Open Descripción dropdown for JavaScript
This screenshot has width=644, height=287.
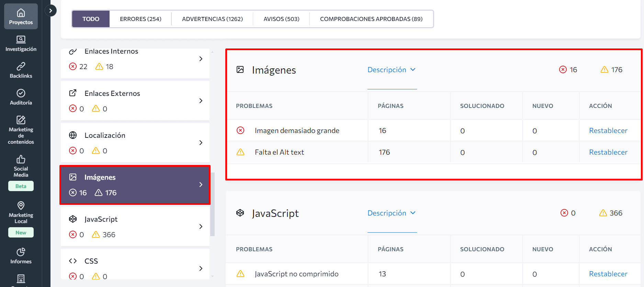[392, 213]
